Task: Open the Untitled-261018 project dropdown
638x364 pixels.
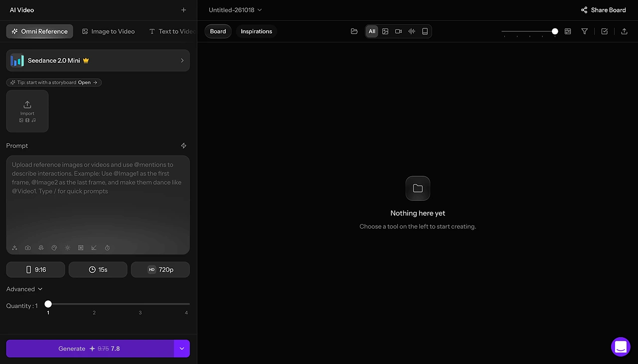Action: [x=235, y=10]
